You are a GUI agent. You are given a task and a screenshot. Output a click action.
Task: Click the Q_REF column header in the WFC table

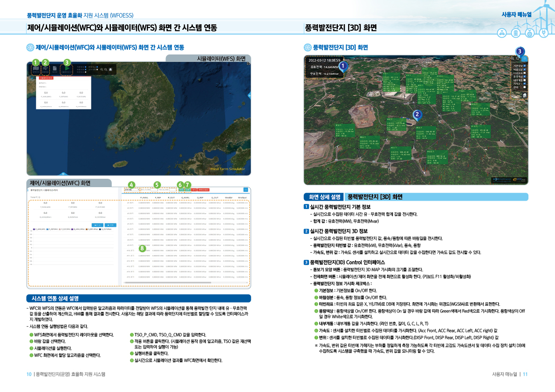click(x=200, y=197)
